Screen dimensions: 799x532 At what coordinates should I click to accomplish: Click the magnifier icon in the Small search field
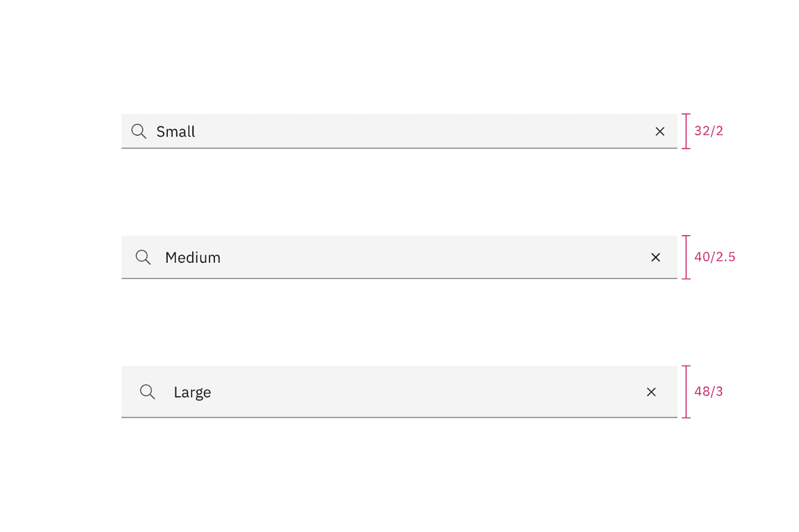tap(139, 131)
